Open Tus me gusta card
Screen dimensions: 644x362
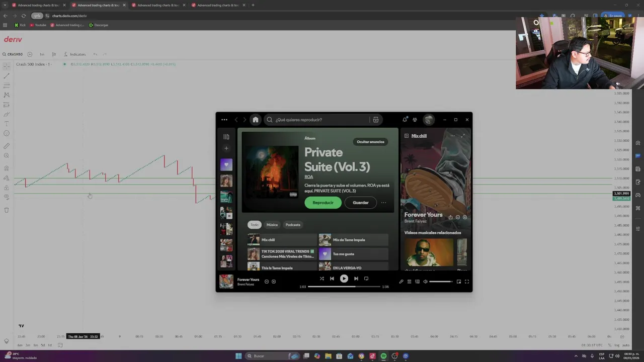click(354, 254)
